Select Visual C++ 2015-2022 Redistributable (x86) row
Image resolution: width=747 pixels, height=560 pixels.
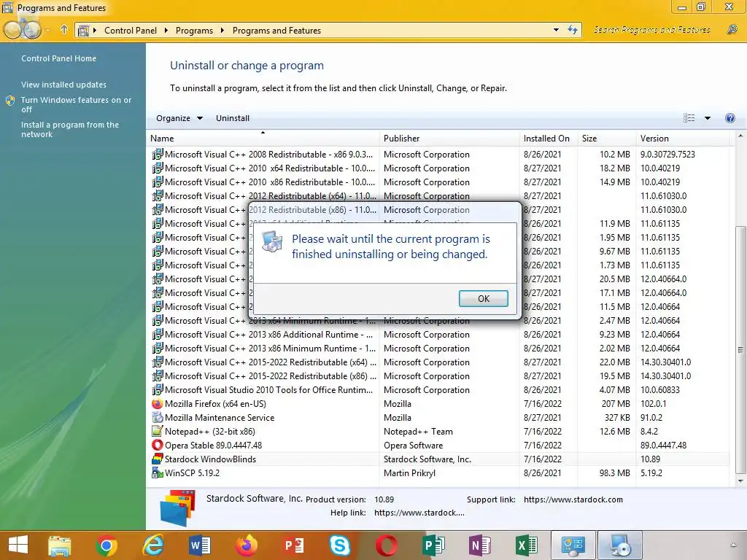point(438,376)
